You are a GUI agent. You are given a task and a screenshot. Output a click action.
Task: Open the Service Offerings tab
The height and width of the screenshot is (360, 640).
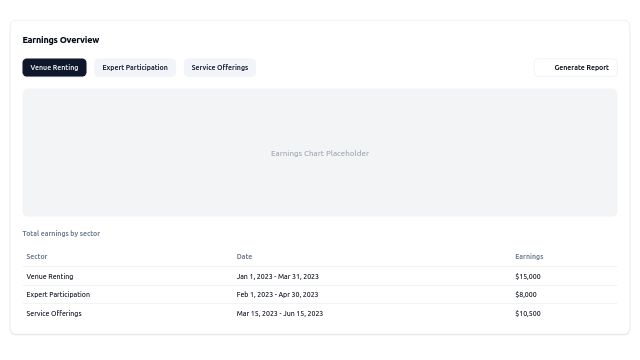pyautogui.click(x=220, y=67)
